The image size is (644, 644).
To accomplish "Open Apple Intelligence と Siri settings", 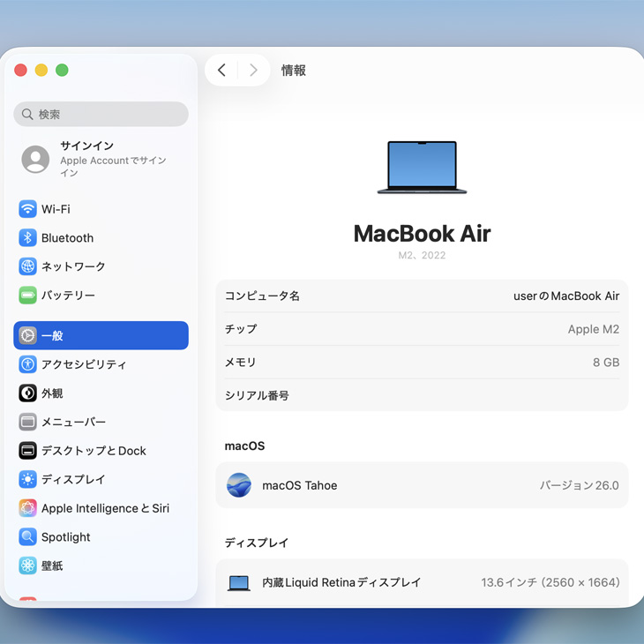I will [104, 508].
